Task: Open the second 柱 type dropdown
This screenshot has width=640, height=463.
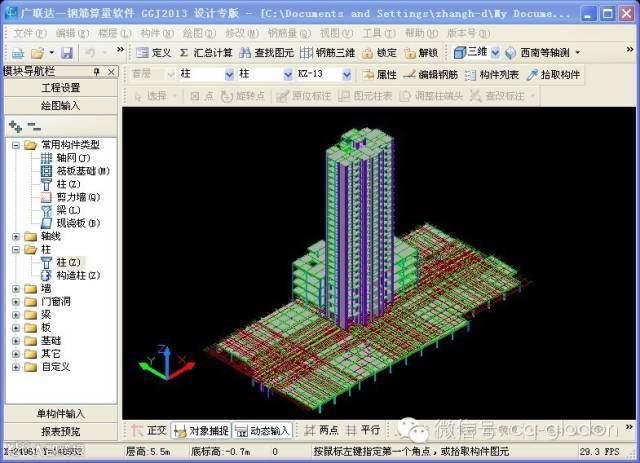Action: (288, 74)
